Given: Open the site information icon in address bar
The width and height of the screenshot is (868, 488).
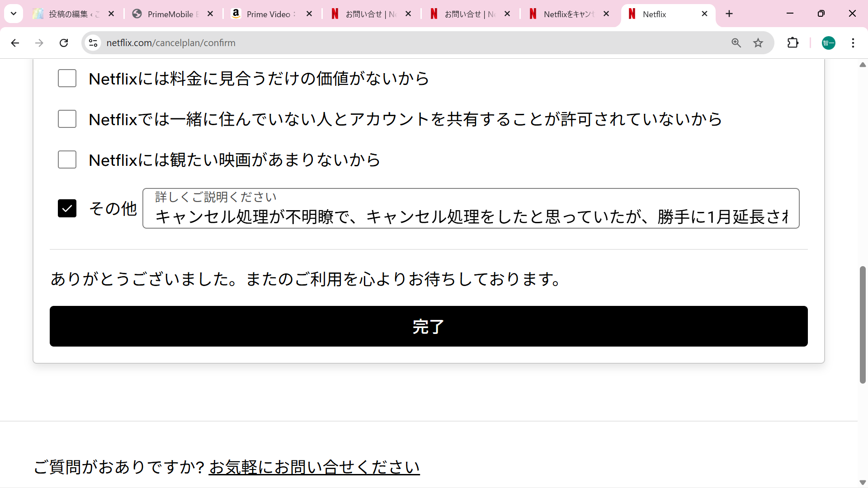Looking at the screenshot, I should (93, 43).
